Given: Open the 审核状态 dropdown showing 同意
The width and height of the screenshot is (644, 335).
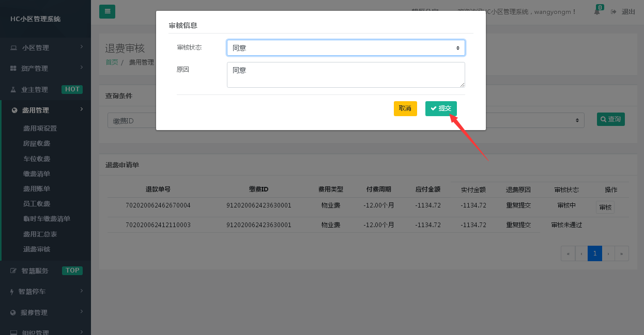Looking at the screenshot, I should 346,48.
